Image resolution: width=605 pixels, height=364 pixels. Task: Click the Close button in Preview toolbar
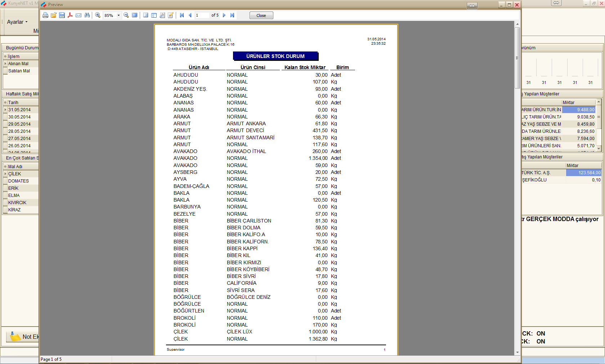(x=261, y=15)
